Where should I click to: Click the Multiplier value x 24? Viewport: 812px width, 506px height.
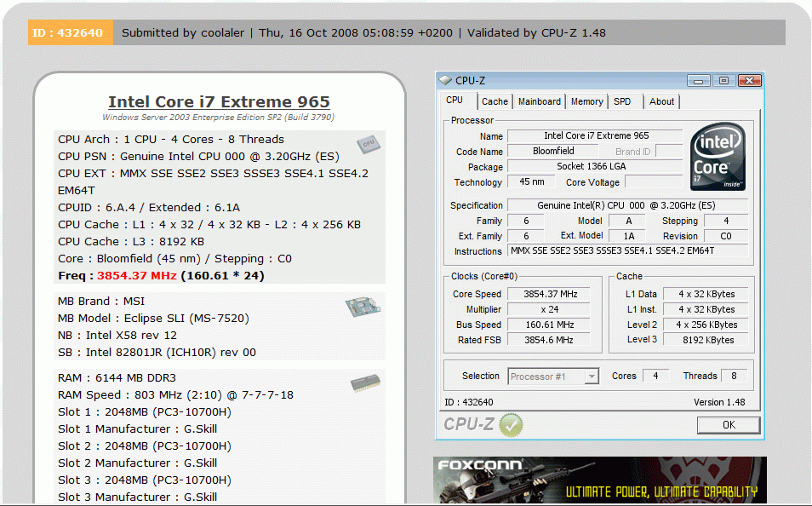[x=550, y=309]
